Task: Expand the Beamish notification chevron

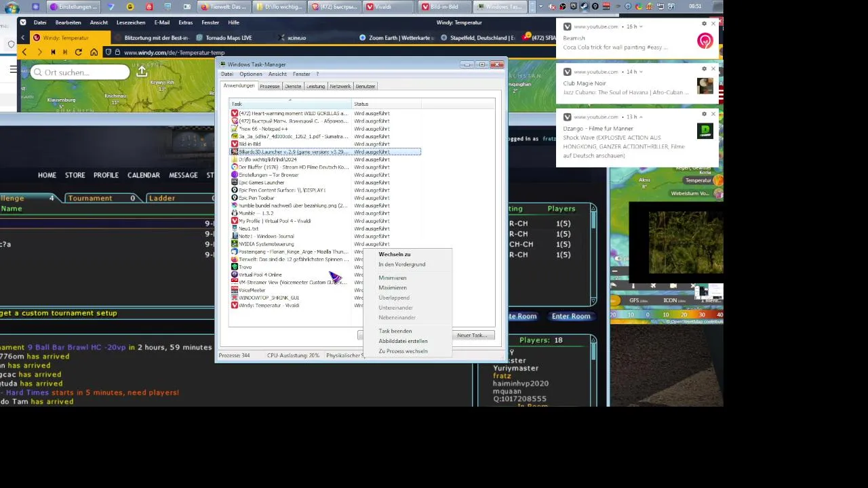Action: [641, 26]
